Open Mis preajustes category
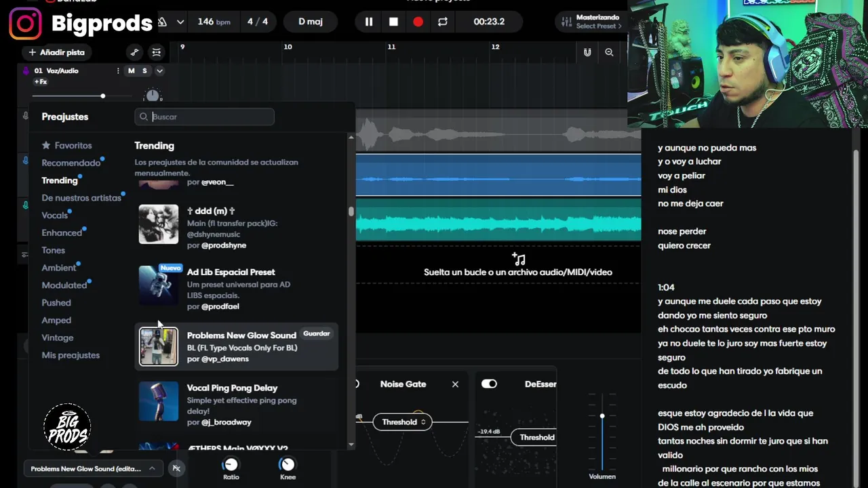The width and height of the screenshot is (868, 488). pyautogui.click(x=71, y=355)
